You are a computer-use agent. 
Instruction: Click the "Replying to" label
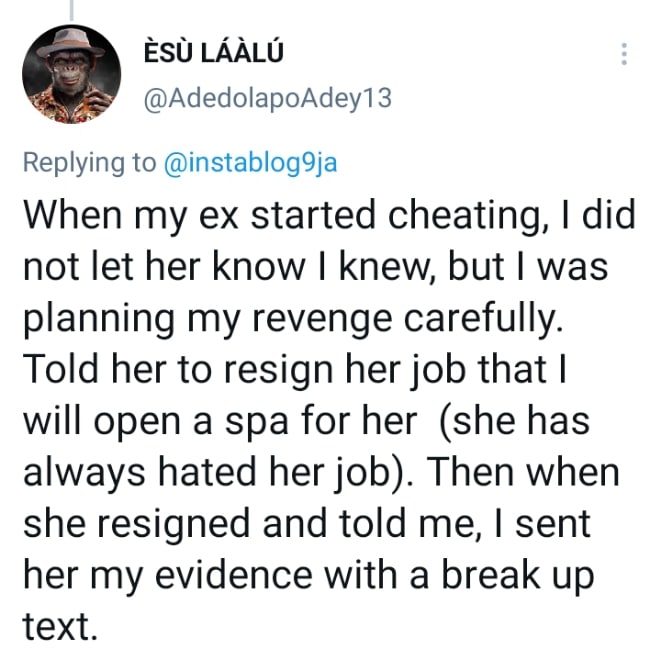[x=88, y=163]
